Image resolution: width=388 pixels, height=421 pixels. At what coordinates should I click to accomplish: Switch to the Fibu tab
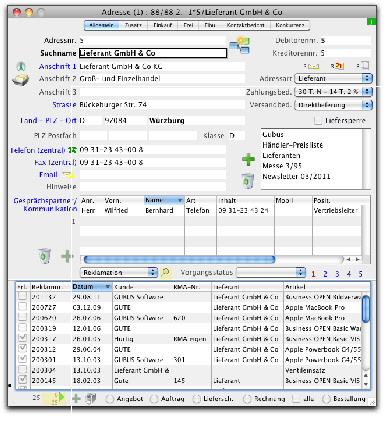point(210,25)
